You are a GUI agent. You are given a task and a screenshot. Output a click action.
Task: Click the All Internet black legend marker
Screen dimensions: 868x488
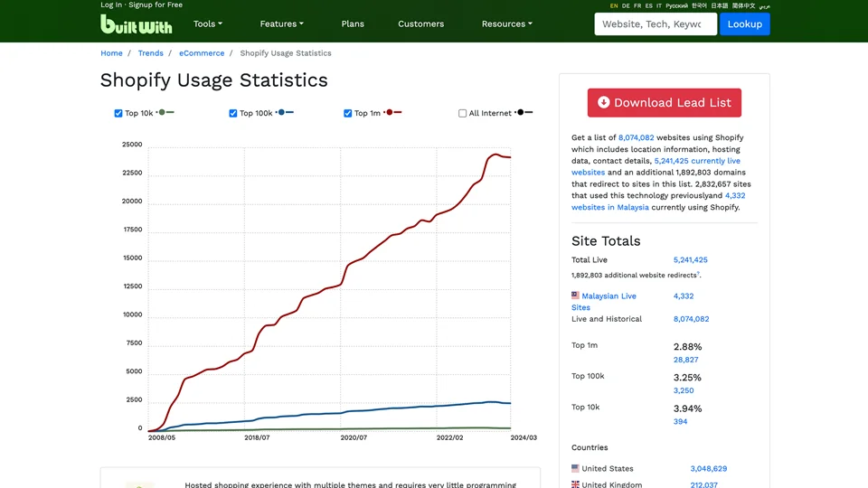(x=524, y=112)
